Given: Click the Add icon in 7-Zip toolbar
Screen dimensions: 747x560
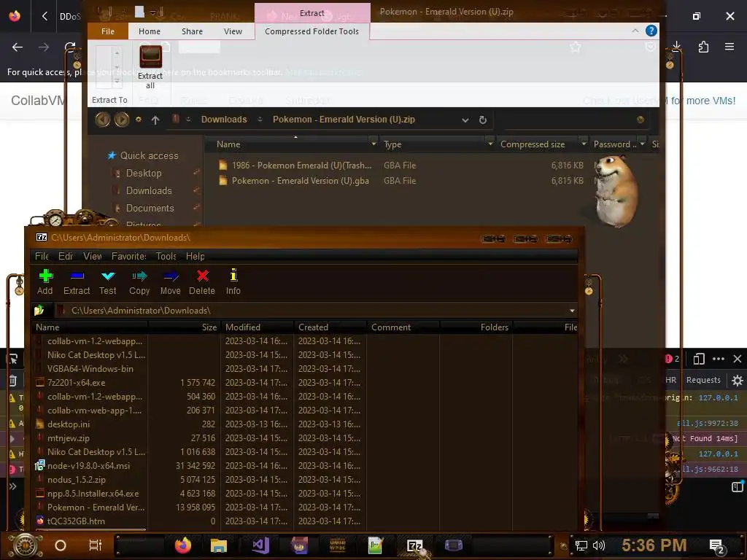Looking at the screenshot, I should [x=45, y=276].
